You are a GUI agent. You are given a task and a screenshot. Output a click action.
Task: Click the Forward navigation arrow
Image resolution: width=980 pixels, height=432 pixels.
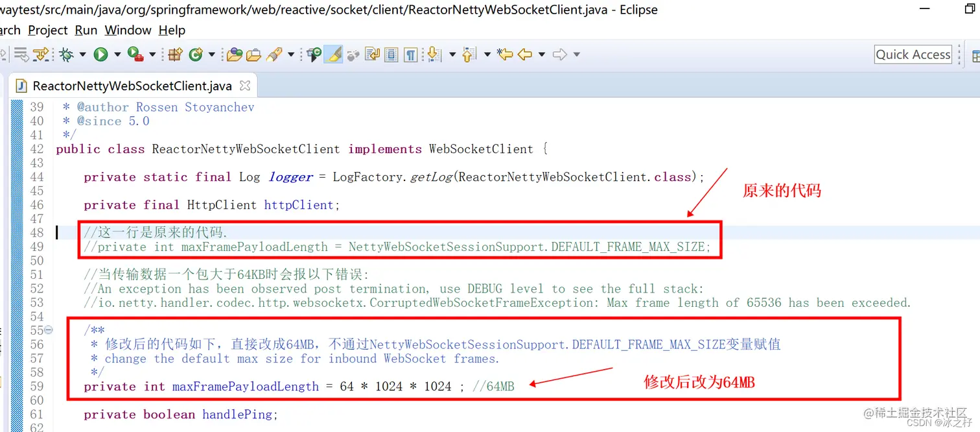click(560, 54)
